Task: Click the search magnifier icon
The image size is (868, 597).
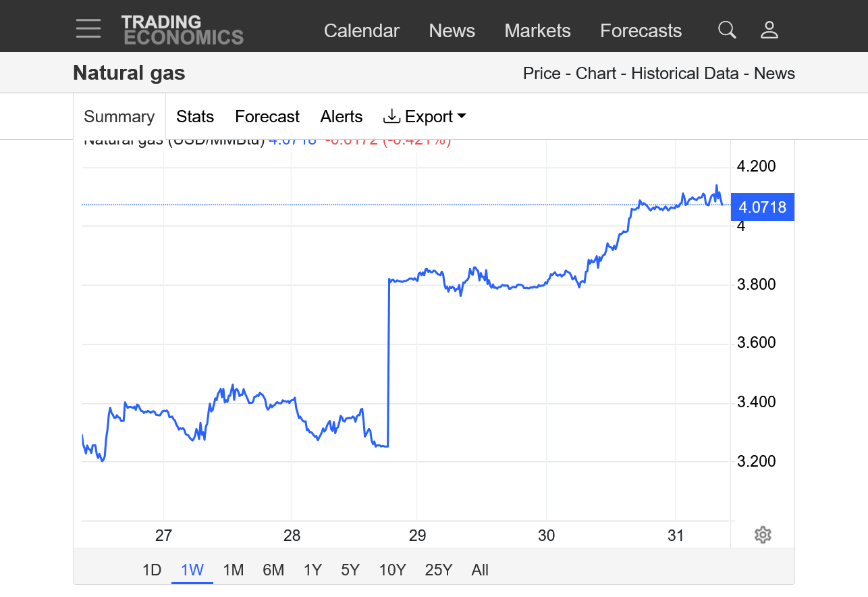Action: 727,30
